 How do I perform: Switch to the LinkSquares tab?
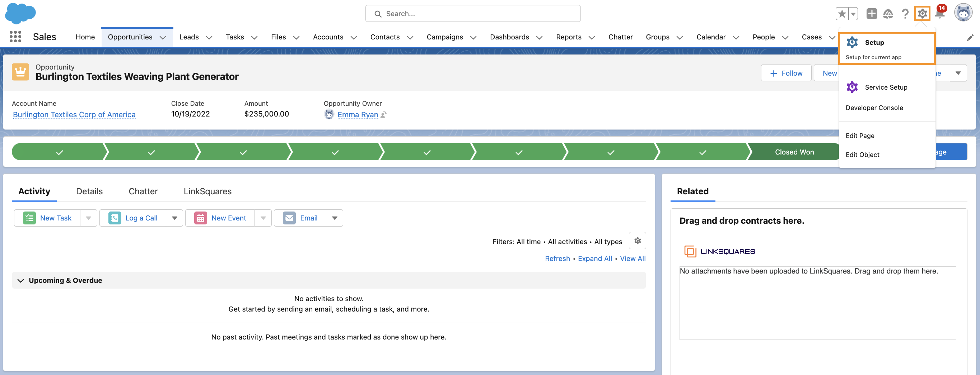click(x=207, y=191)
